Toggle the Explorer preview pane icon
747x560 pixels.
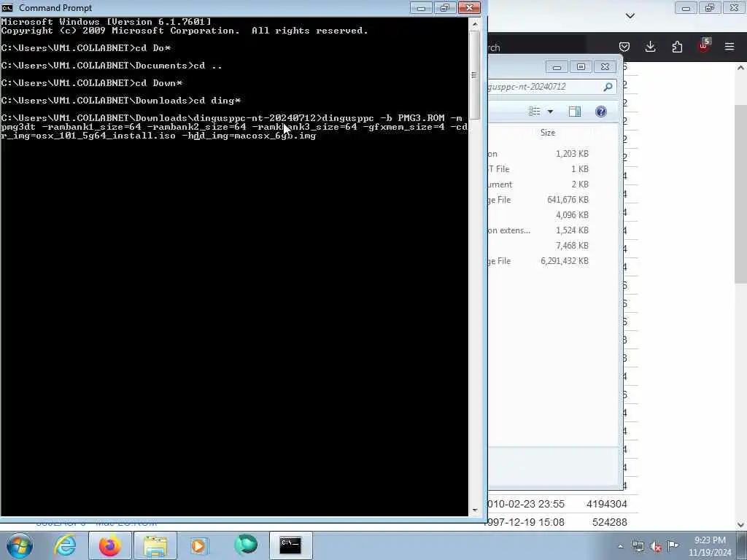point(575,112)
